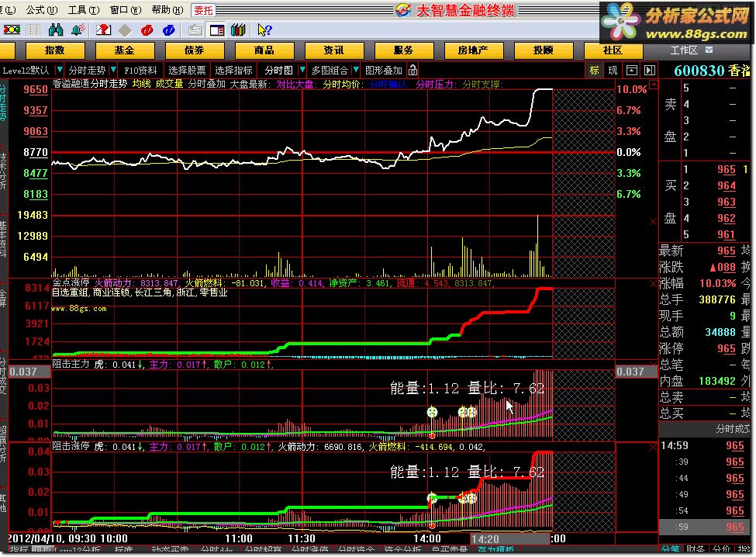756x557 pixels.
Task: Click the www.88gs.com link in the chart
Action: coord(78,309)
